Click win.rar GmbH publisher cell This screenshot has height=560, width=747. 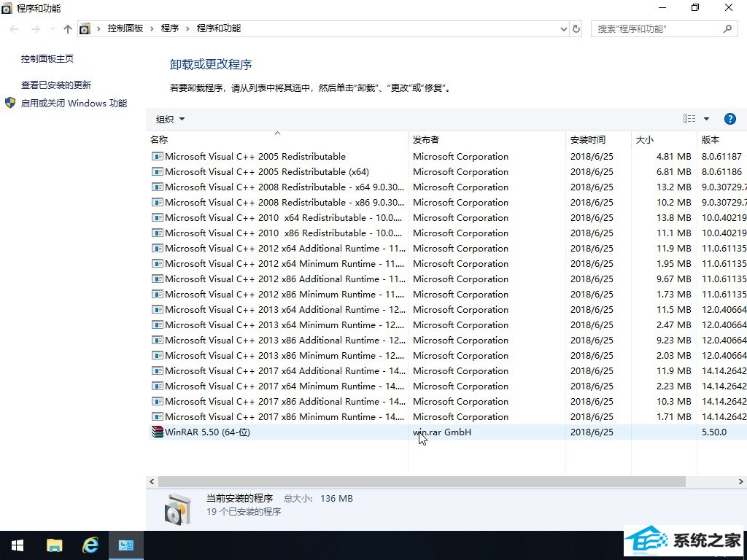point(441,432)
